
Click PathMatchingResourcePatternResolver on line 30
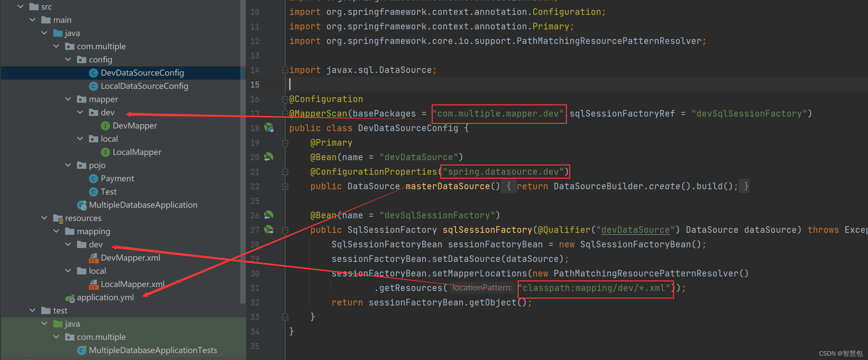click(646, 273)
